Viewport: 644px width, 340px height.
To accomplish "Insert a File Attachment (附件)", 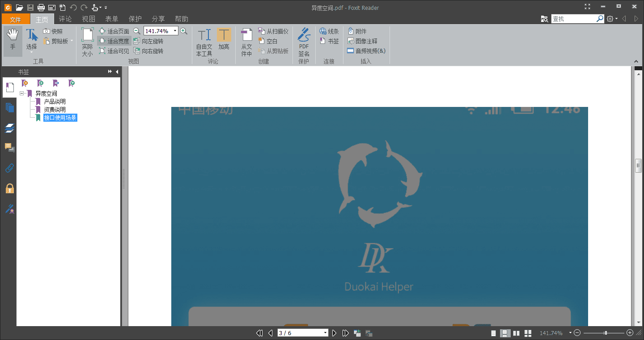I will (357, 31).
